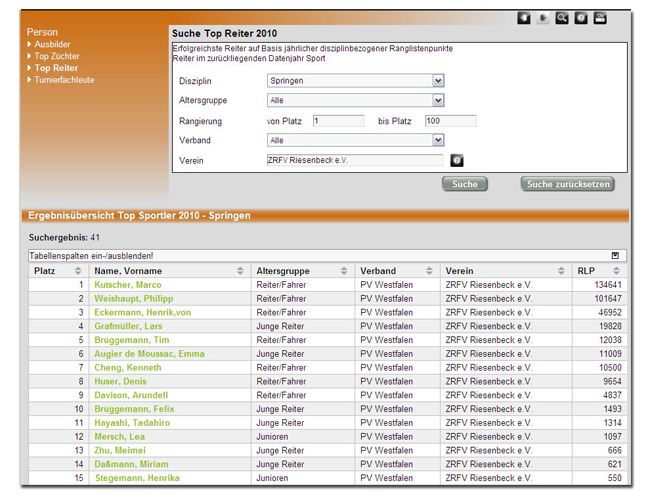The height and width of the screenshot is (504, 650).
Task: Go to Top Züchter in sidebar
Action: 57,57
